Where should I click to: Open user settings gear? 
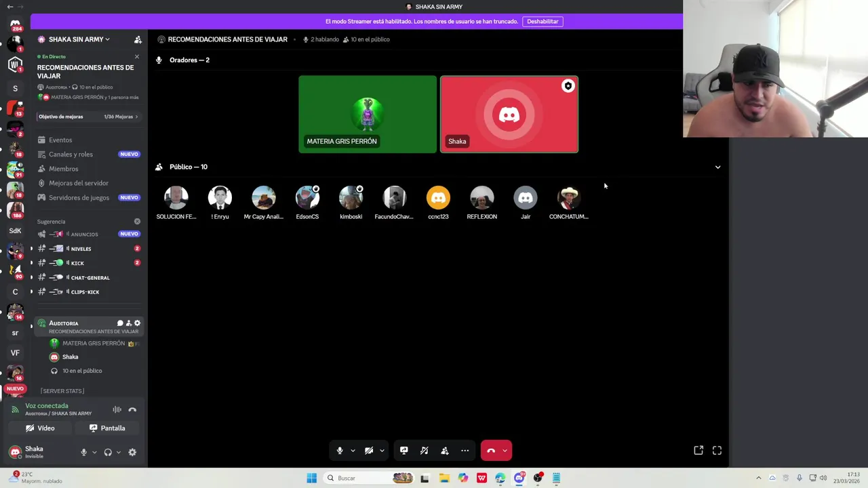pyautogui.click(x=132, y=452)
